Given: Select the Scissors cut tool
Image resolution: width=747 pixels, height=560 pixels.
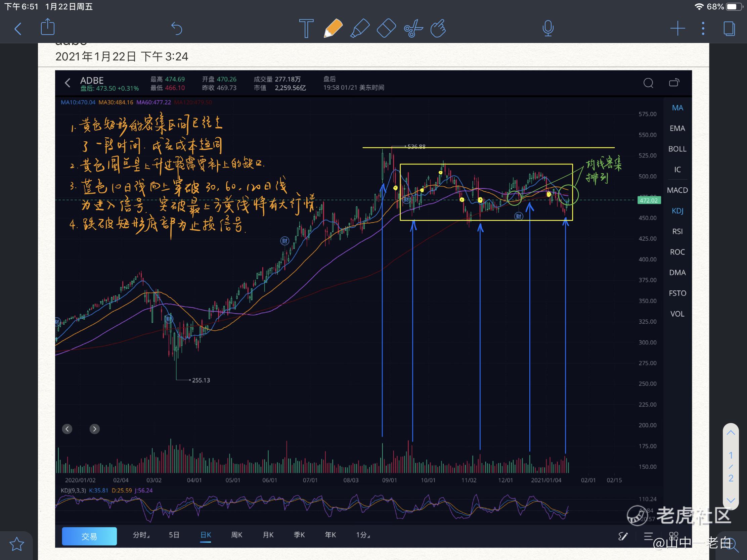Looking at the screenshot, I should point(413,28).
